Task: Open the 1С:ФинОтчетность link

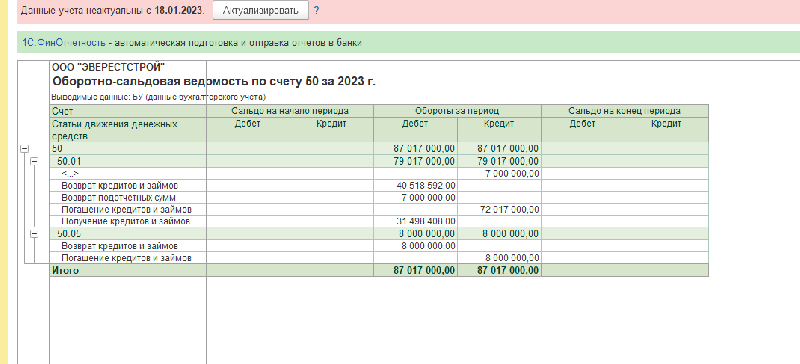Action: [x=63, y=43]
